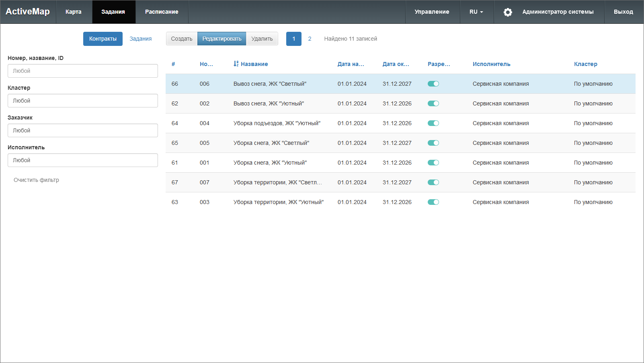The height and width of the screenshot is (363, 644).
Task: Click ID cell 66
Action: (175, 84)
